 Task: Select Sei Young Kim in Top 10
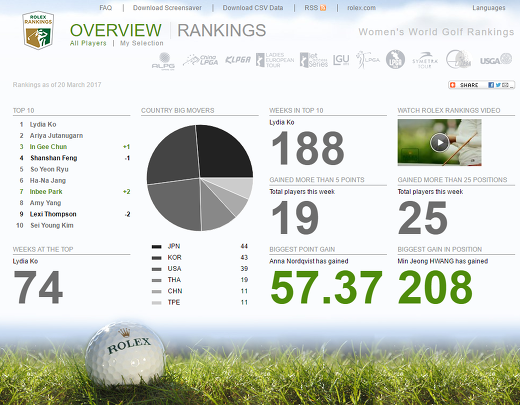tap(52, 225)
